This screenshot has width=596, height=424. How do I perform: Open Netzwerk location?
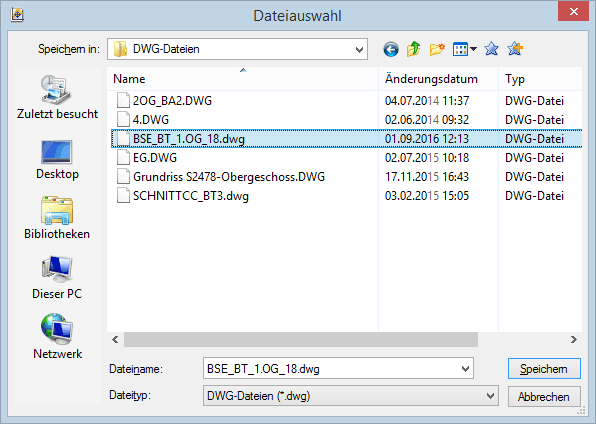[57, 337]
